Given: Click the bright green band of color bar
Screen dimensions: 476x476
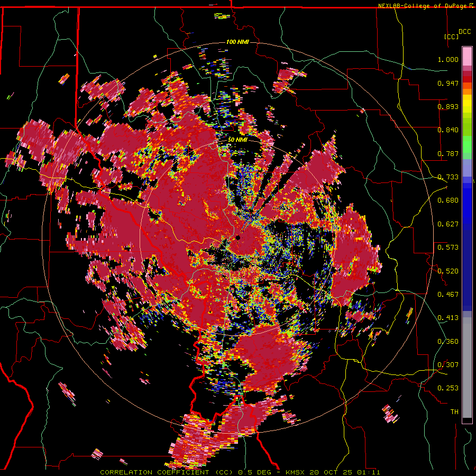Looking at the screenshot, I should tap(467, 145).
